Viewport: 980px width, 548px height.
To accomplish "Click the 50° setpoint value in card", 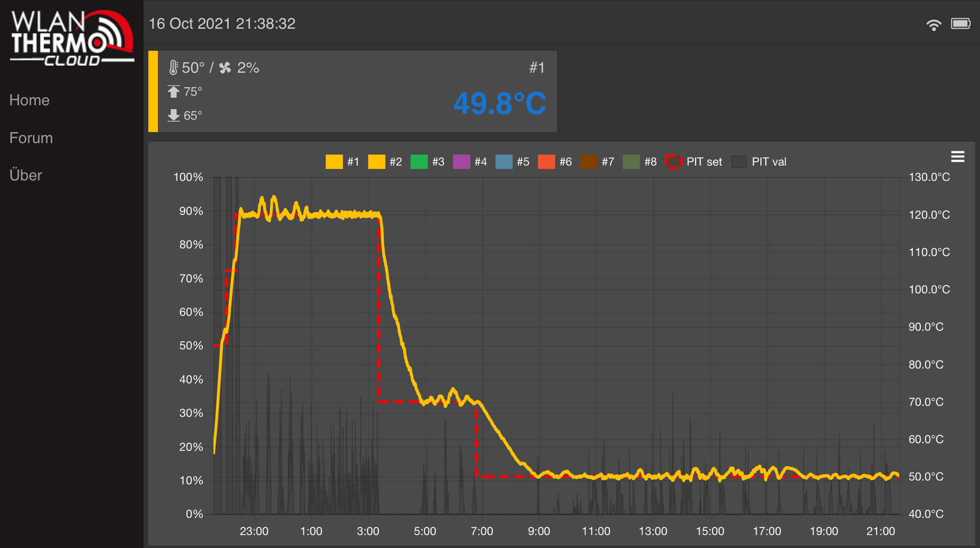I will click(193, 68).
